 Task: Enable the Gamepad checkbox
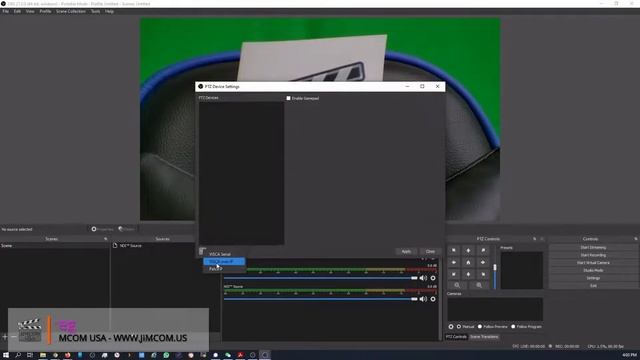[x=289, y=98]
